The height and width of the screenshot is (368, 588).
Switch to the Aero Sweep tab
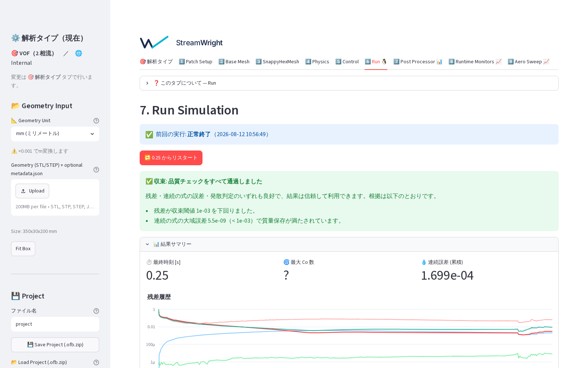coord(528,62)
